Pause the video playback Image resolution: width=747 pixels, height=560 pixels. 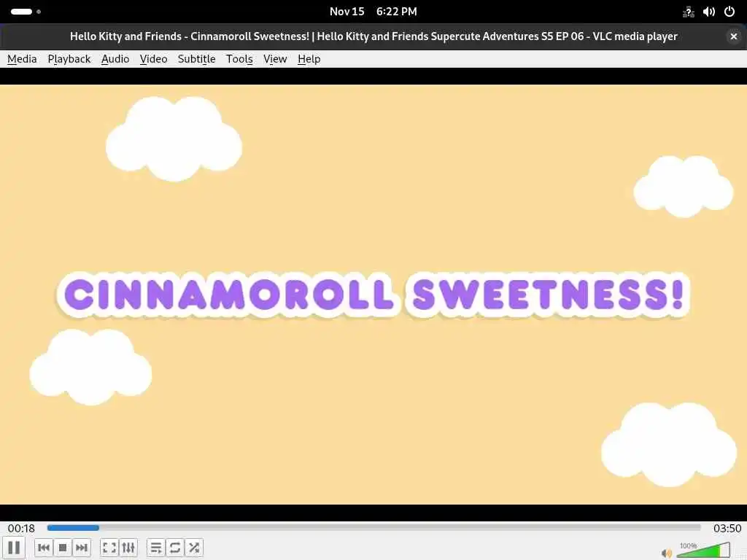pos(14,548)
